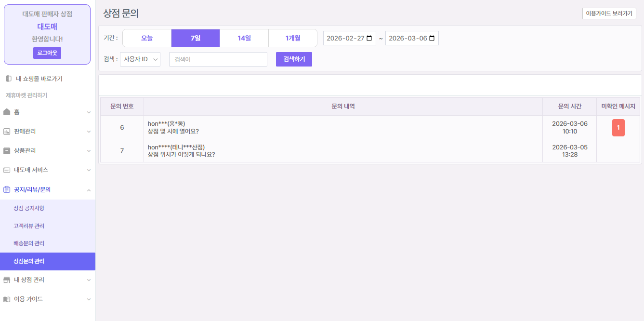
Task: Click the home icon in the sidebar
Action: [7, 112]
